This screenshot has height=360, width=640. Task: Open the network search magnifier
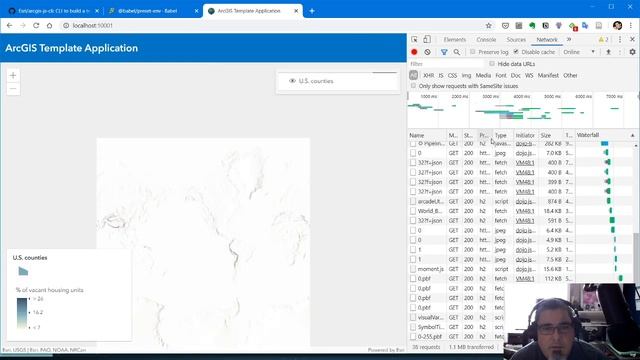(457, 52)
